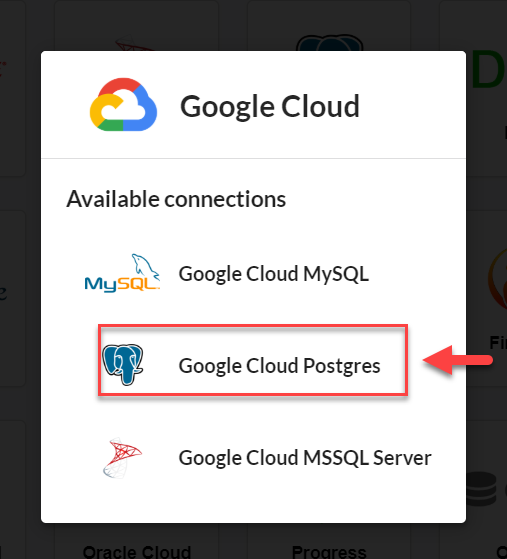Viewport: 507px width, 559px height.
Task: Click the Google Cloud dialog title text
Action: point(270,106)
